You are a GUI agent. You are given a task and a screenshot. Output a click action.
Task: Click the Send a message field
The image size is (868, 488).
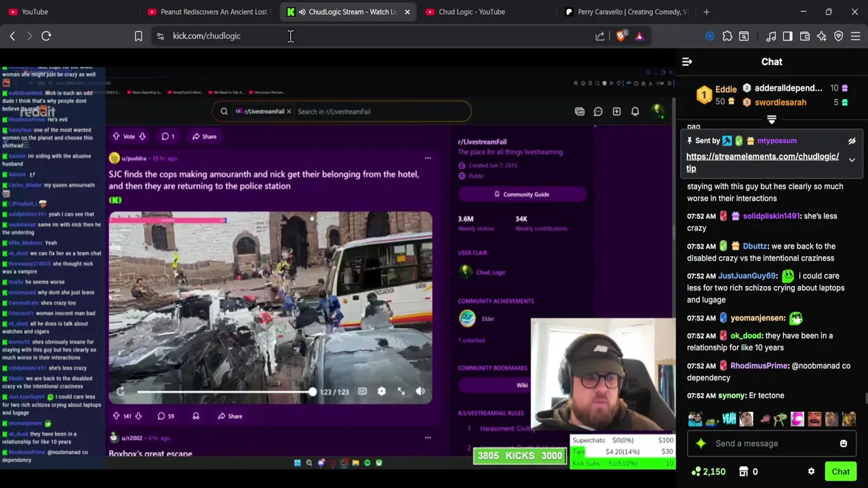tap(773, 443)
